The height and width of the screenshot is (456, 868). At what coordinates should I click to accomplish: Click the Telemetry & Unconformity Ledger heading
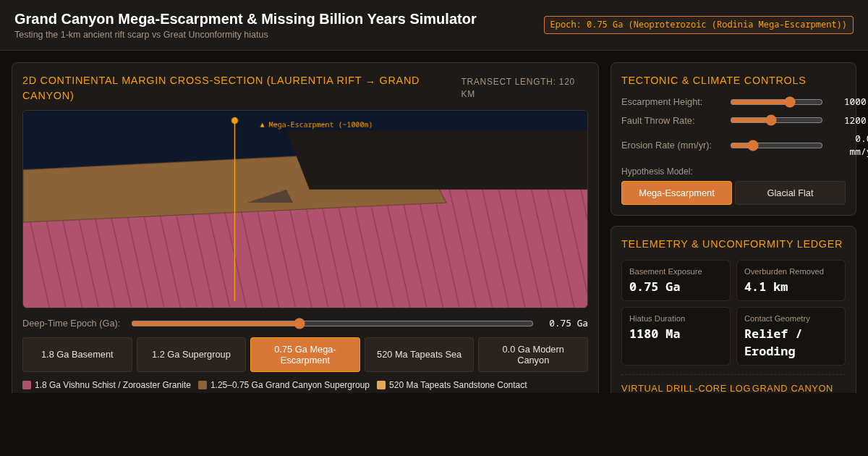click(x=732, y=244)
